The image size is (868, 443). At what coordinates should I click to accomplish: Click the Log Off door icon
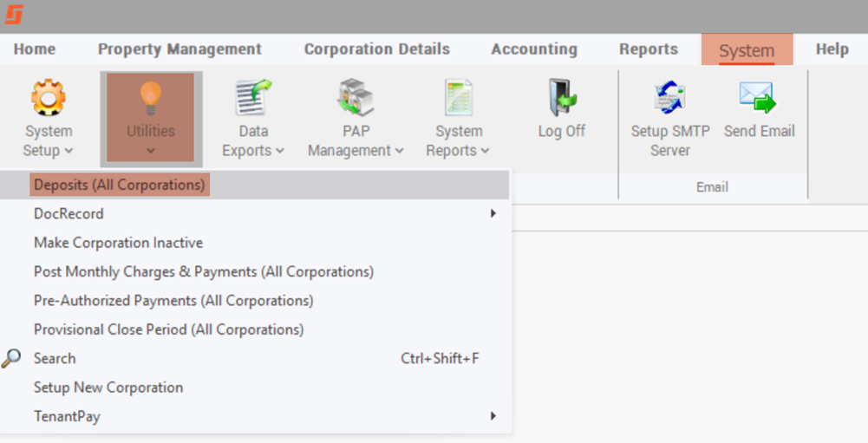pyautogui.click(x=562, y=97)
